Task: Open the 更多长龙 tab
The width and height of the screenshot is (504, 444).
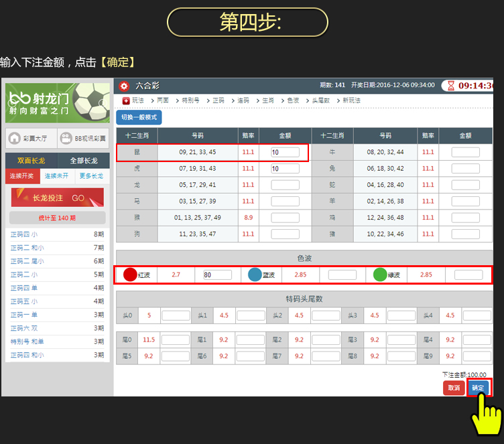Action: [91, 176]
